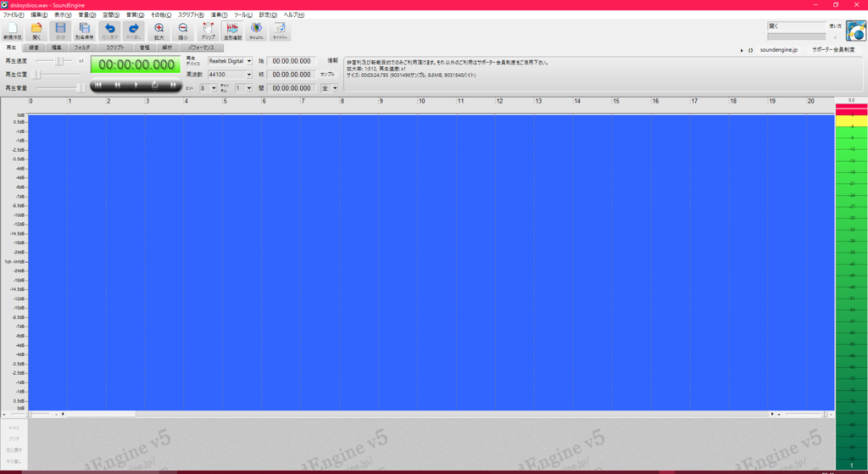Switch to the 録音 tab
This screenshot has height=474, width=868.
[x=34, y=47]
